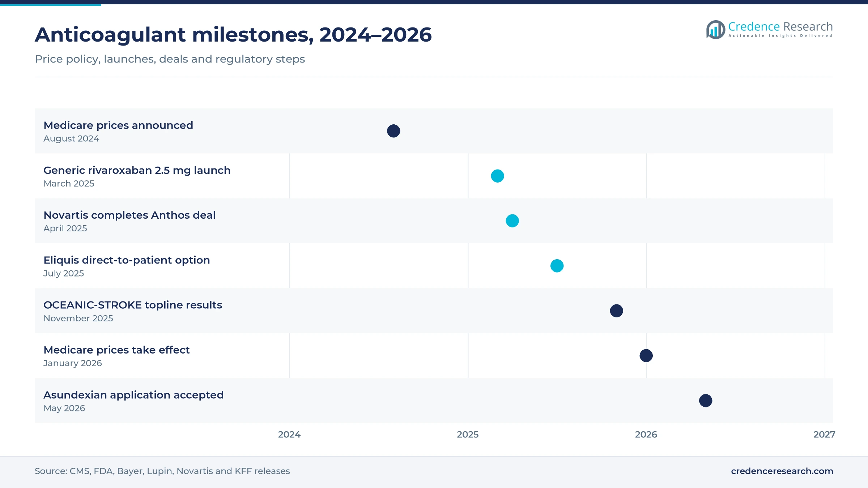Click the 2024 axis label

pos(289,435)
